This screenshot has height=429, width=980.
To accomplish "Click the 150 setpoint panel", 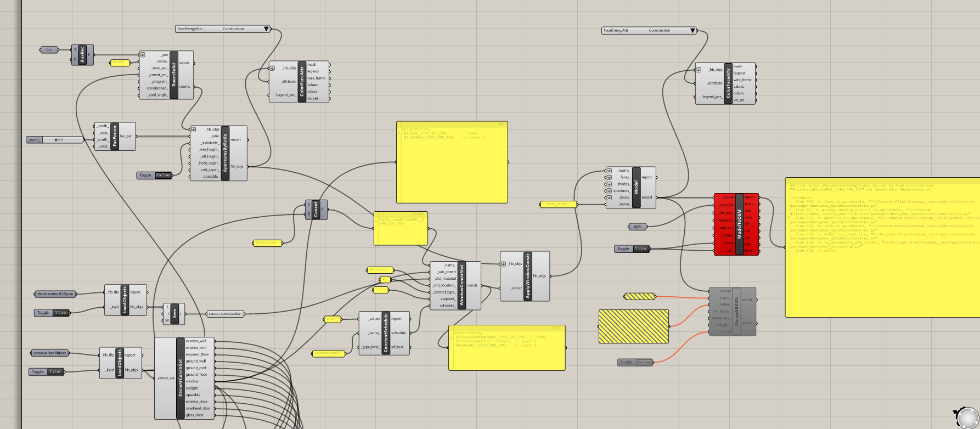I will coord(380,290).
